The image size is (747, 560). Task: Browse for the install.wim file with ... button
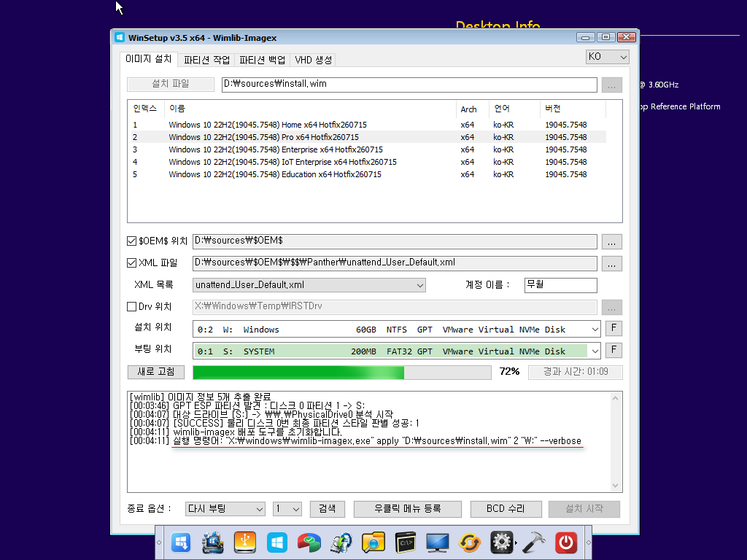coord(612,85)
